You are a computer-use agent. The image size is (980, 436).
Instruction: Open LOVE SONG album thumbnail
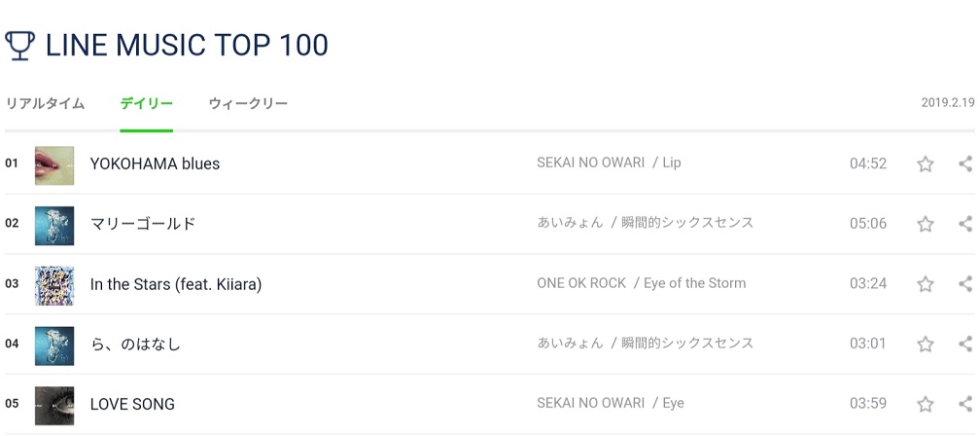click(x=54, y=405)
